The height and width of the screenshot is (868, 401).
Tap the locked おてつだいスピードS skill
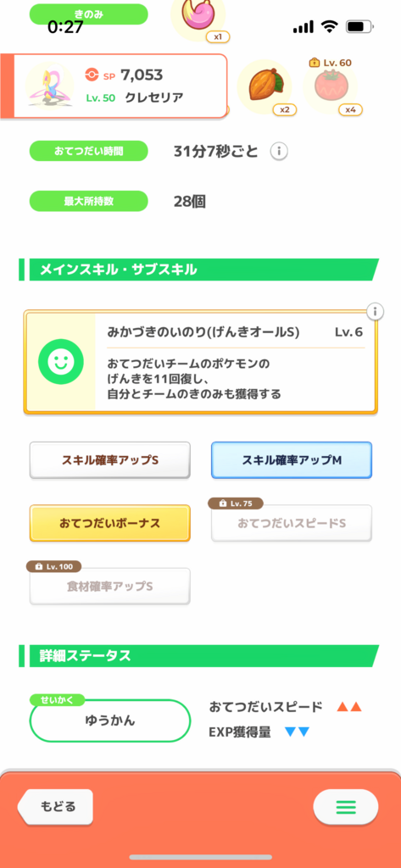tap(292, 523)
